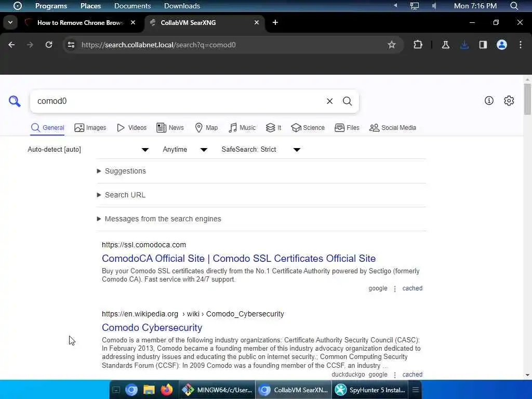Open the Programs menu
This screenshot has width=532, height=399.
(51, 6)
